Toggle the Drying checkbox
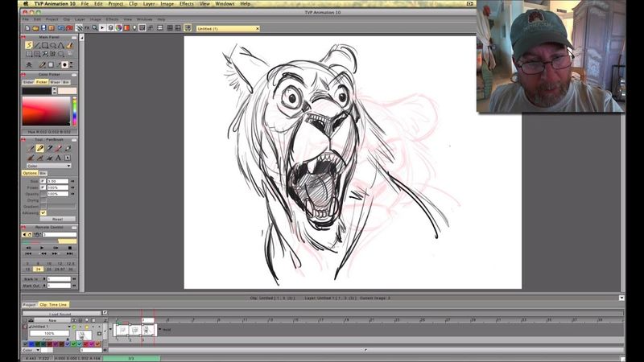The height and width of the screenshot is (362, 644). pyautogui.click(x=43, y=200)
